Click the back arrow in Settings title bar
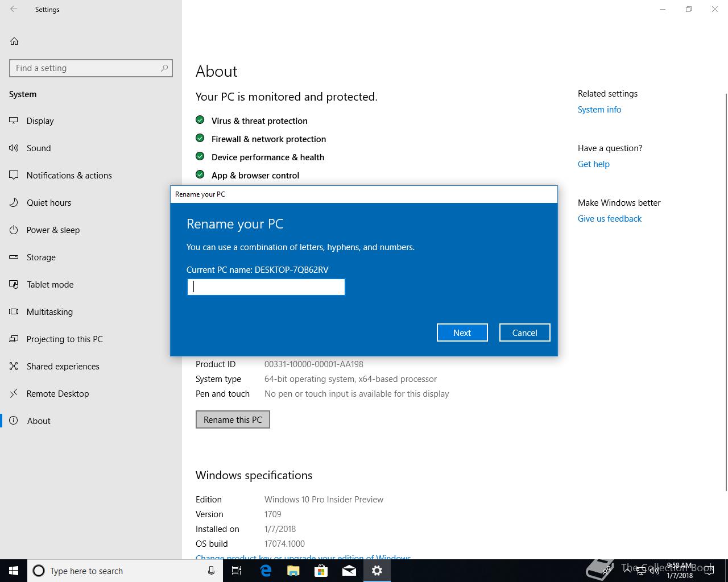This screenshot has width=728, height=582. coord(14,9)
